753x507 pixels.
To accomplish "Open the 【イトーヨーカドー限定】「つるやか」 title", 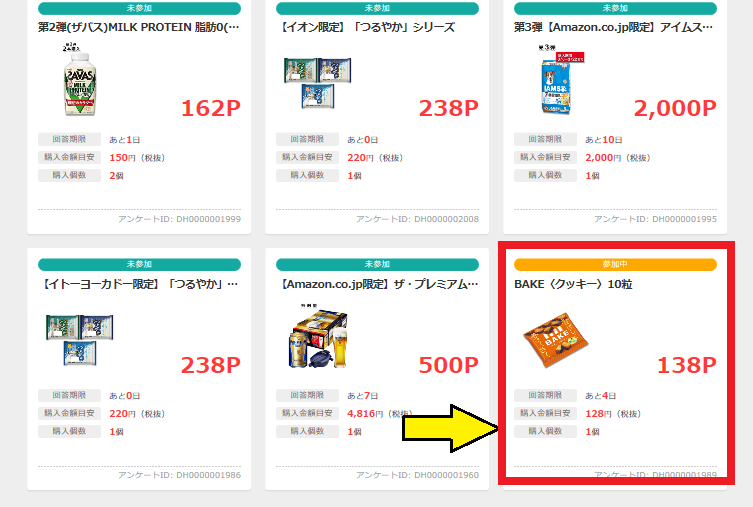I will point(139,284).
